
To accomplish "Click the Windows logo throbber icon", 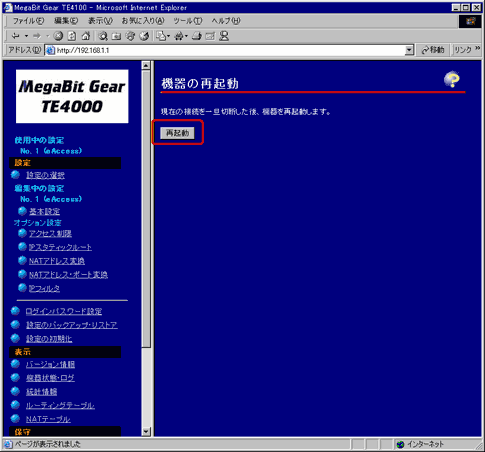I will coord(471,21).
